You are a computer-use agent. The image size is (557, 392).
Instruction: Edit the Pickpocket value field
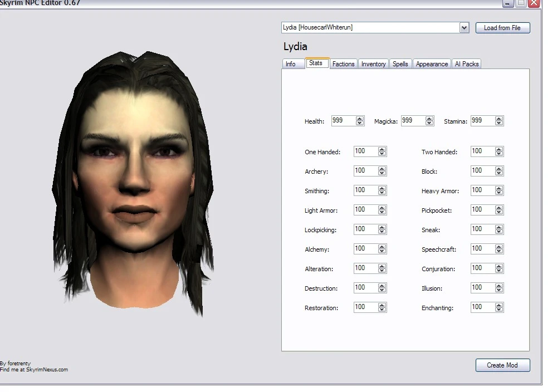tap(483, 210)
